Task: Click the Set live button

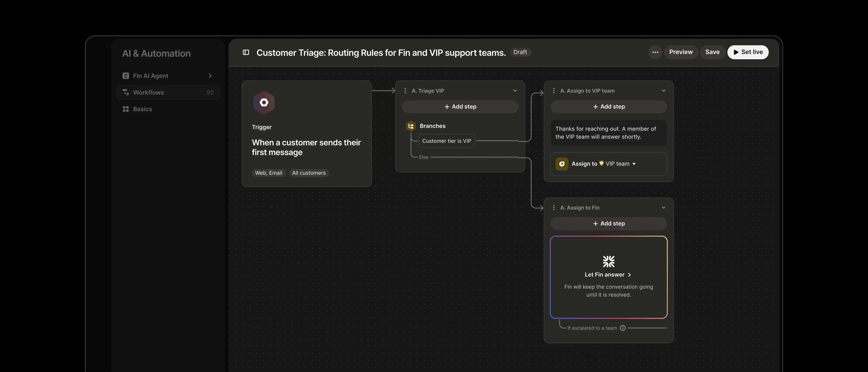Action: (x=748, y=52)
